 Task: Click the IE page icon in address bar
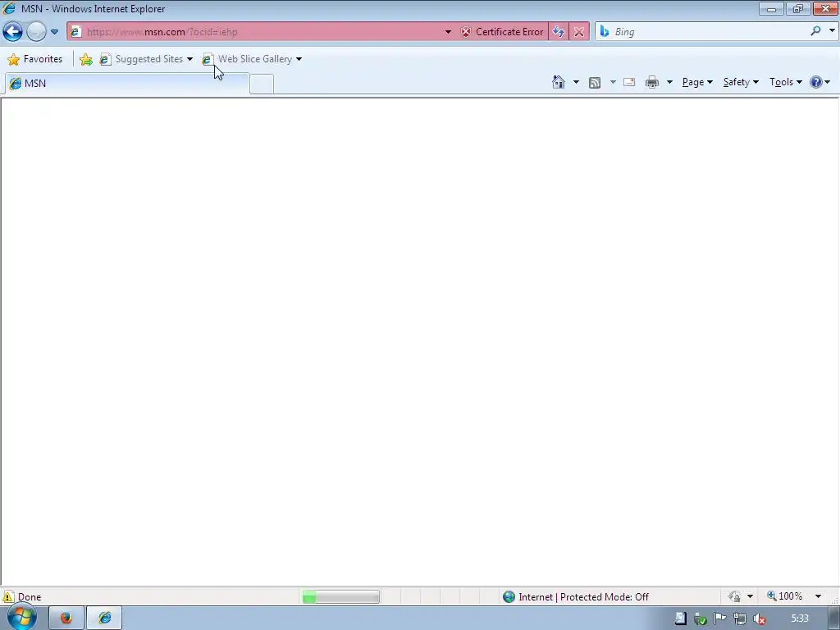point(75,32)
